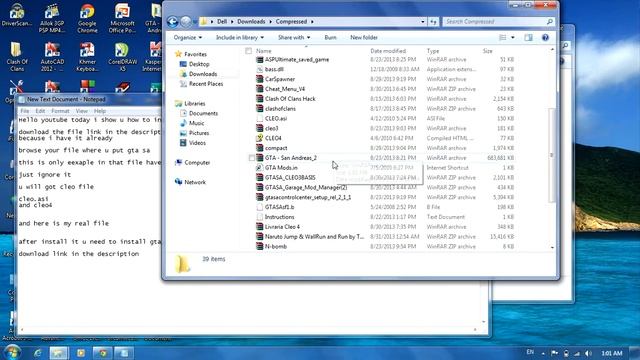Click the search magnifier in Search Compressed box
The width and height of the screenshot is (640, 360).
tap(549, 22)
